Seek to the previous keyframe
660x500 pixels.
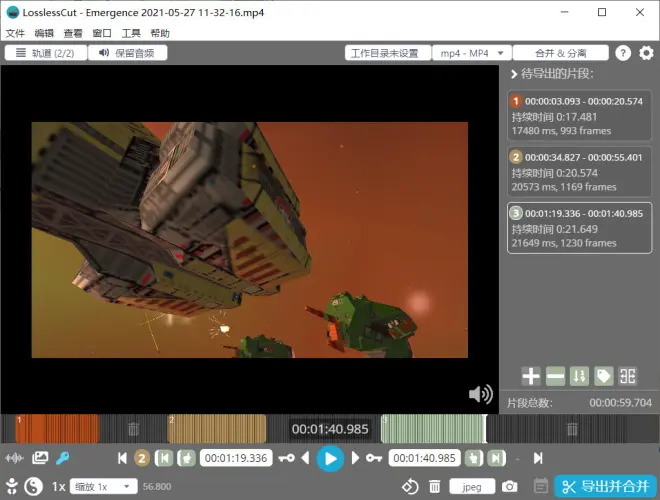(x=287, y=458)
